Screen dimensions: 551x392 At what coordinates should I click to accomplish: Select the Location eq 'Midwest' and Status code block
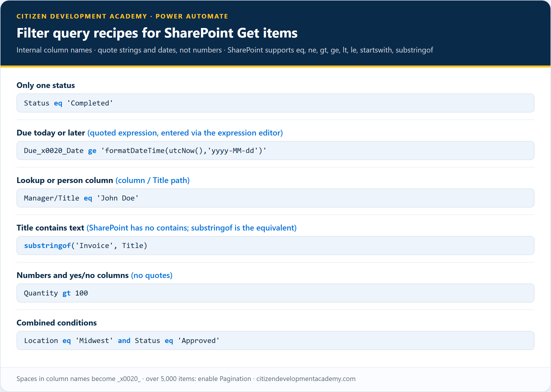click(x=275, y=340)
